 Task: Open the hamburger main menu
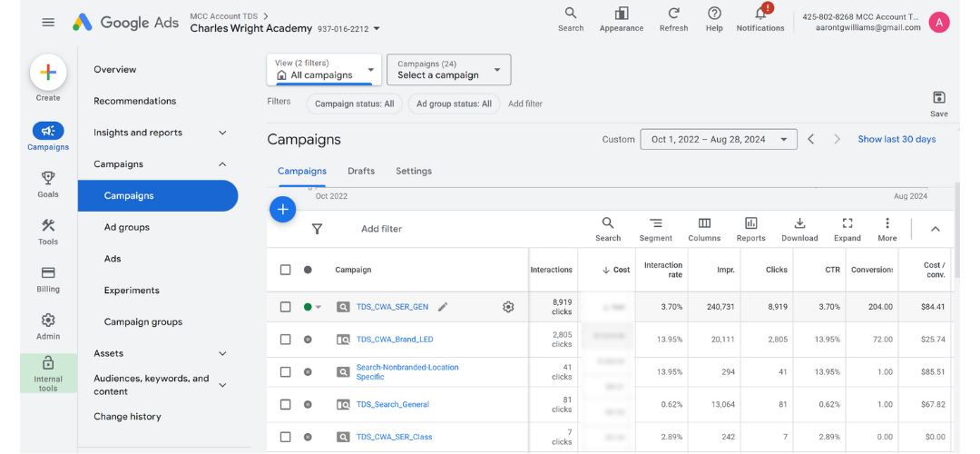tap(48, 23)
